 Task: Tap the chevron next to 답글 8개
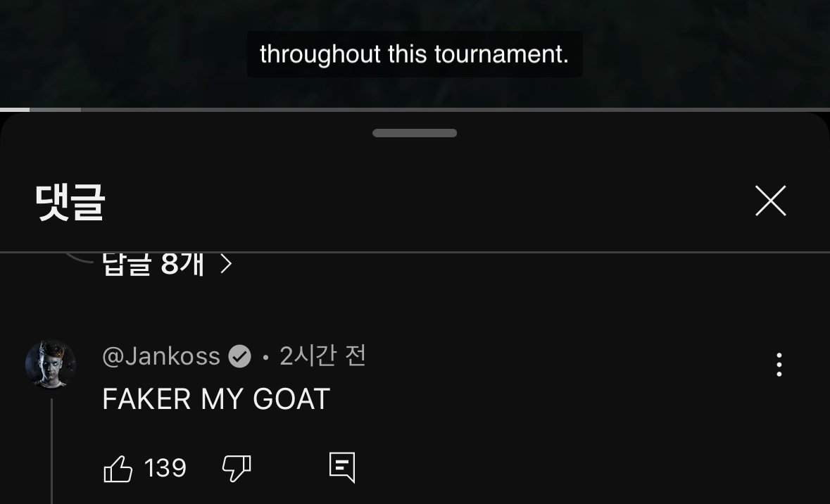tap(226, 264)
